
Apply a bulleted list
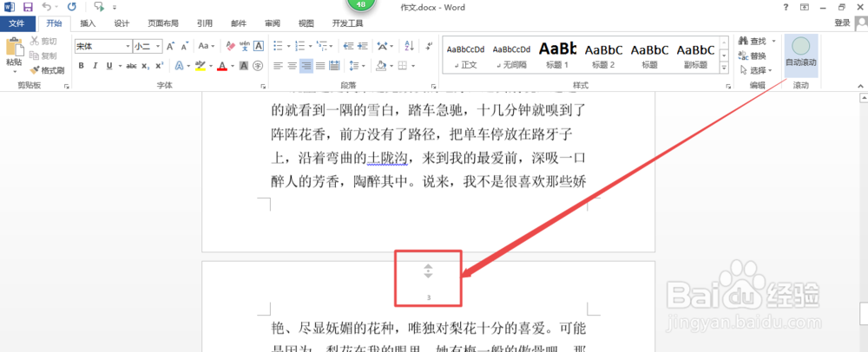click(279, 46)
